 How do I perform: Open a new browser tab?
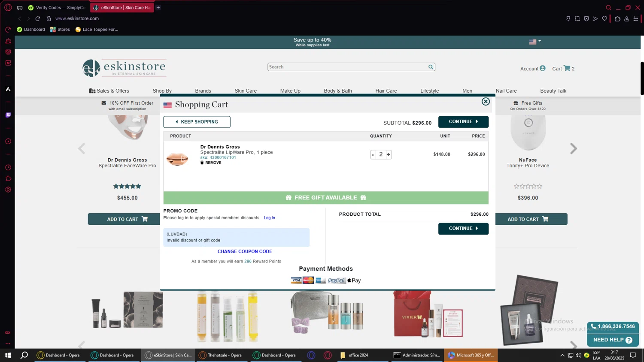(x=158, y=8)
